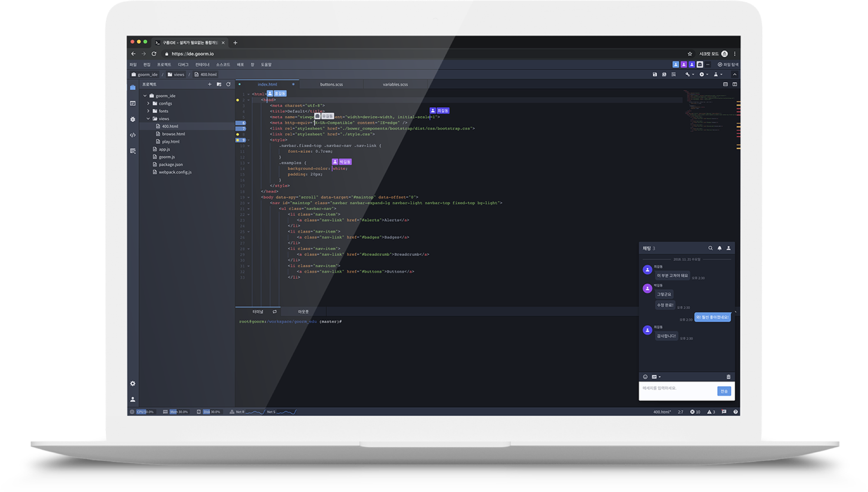Open the debug bug icon in sidebar
The height and width of the screenshot is (492, 868).
tap(133, 119)
